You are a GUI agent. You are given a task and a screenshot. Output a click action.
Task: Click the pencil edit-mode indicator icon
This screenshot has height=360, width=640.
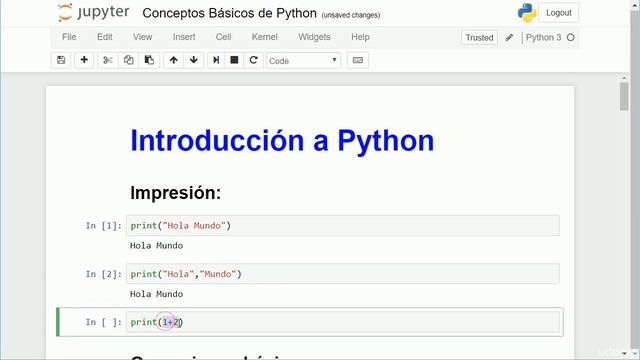(509, 38)
